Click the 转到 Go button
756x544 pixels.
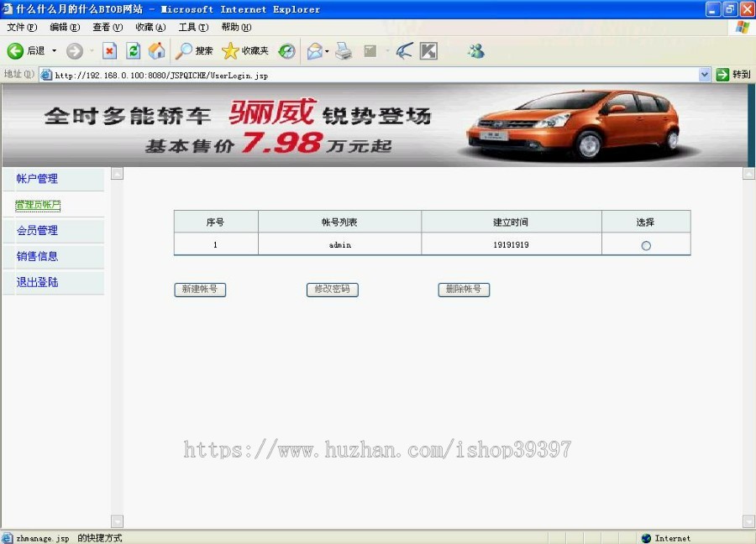(x=733, y=75)
